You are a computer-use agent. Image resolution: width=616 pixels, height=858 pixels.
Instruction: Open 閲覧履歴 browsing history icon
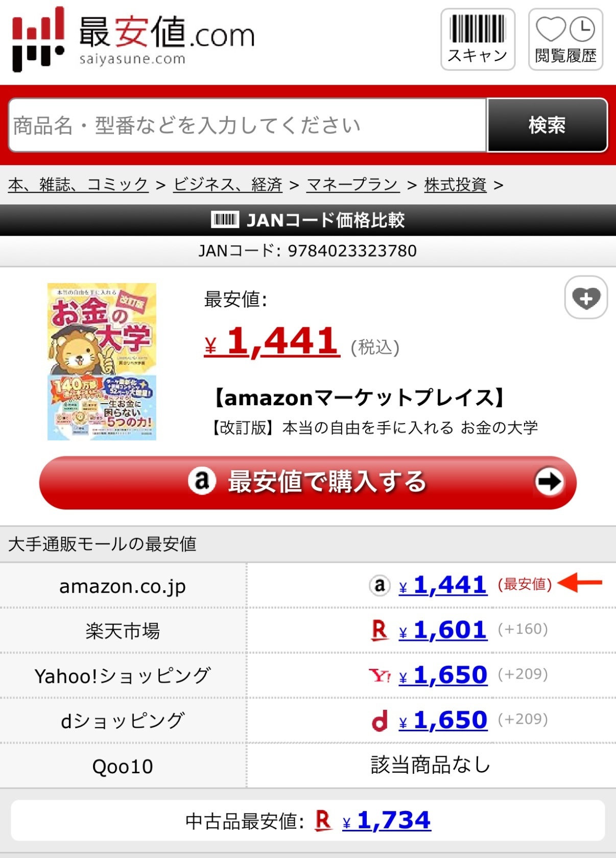coord(565,39)
